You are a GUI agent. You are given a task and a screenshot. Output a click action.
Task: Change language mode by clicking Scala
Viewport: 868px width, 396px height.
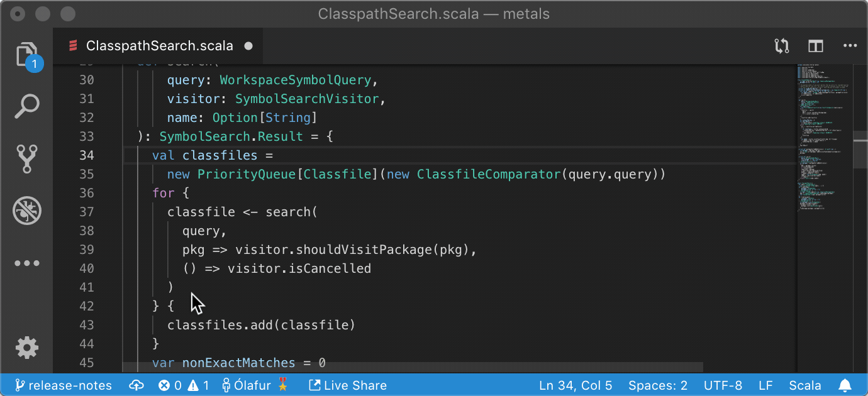pos(804,385)
